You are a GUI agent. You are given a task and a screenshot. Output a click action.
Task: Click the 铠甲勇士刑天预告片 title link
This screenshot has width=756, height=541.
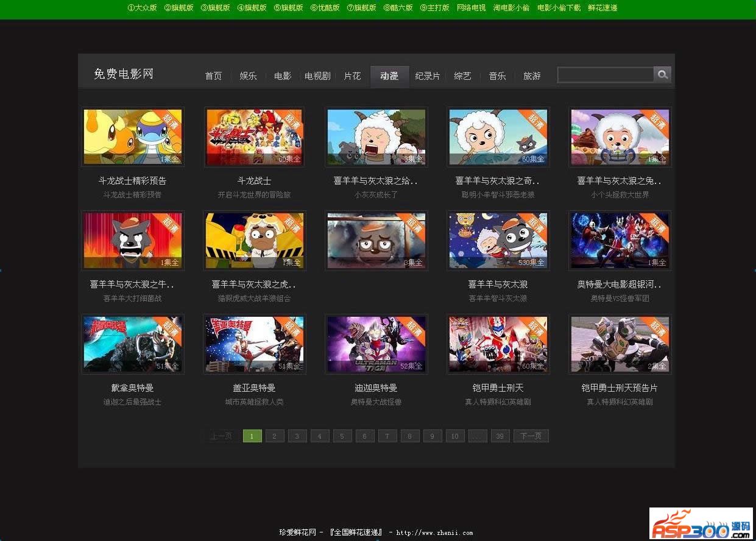pos(620,388)
